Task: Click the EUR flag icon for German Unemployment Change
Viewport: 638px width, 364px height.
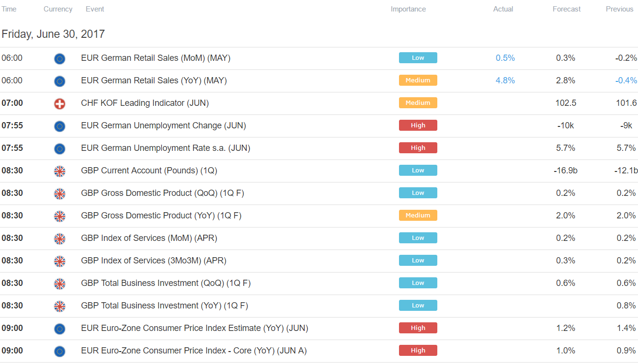Action: point(59,126)
